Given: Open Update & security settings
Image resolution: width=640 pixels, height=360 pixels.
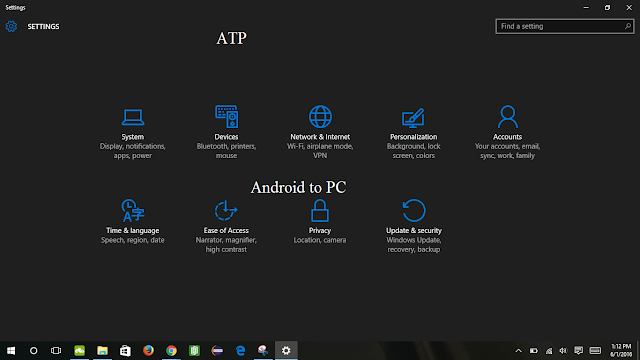Looking at the screenshot, I should pyautogui.click(x=413, y=227).
